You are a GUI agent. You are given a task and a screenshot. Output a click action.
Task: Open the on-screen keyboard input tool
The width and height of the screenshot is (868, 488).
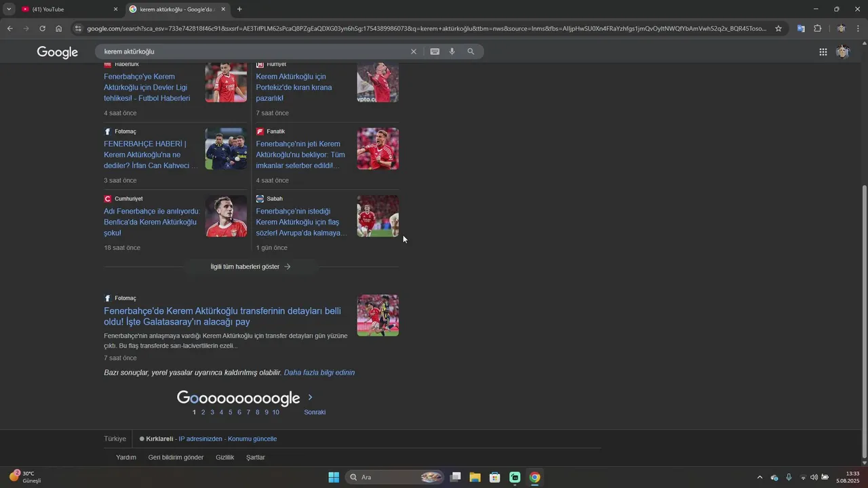435,52
